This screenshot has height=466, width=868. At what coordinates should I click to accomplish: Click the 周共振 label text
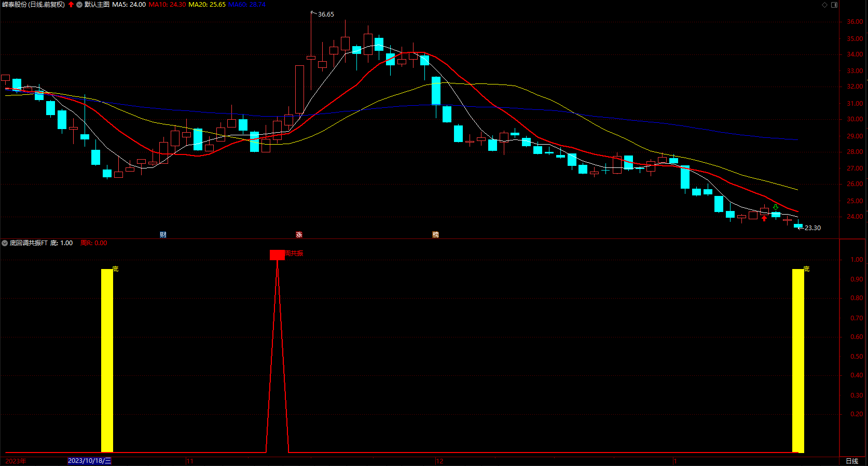294,253
